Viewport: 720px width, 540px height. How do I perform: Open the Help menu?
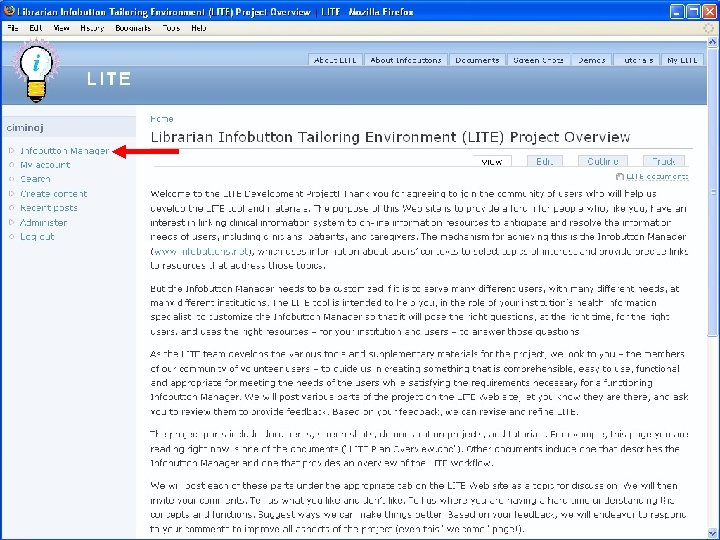198,28
